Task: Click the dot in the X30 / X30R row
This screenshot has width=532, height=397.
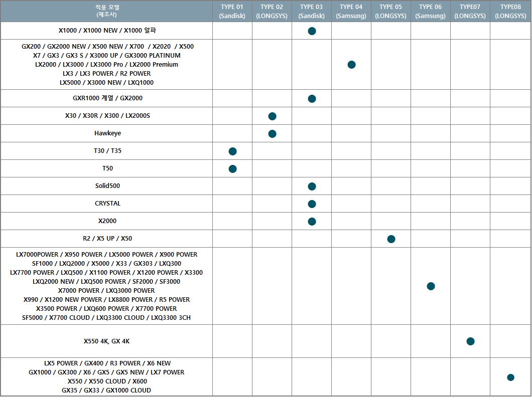Action: coord(272,116)
